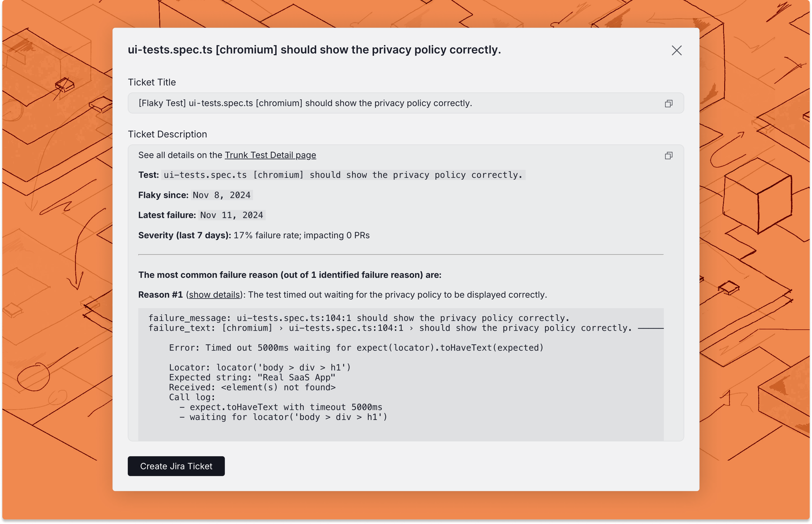Click the Received element(s) not found line

coord(252,387)
